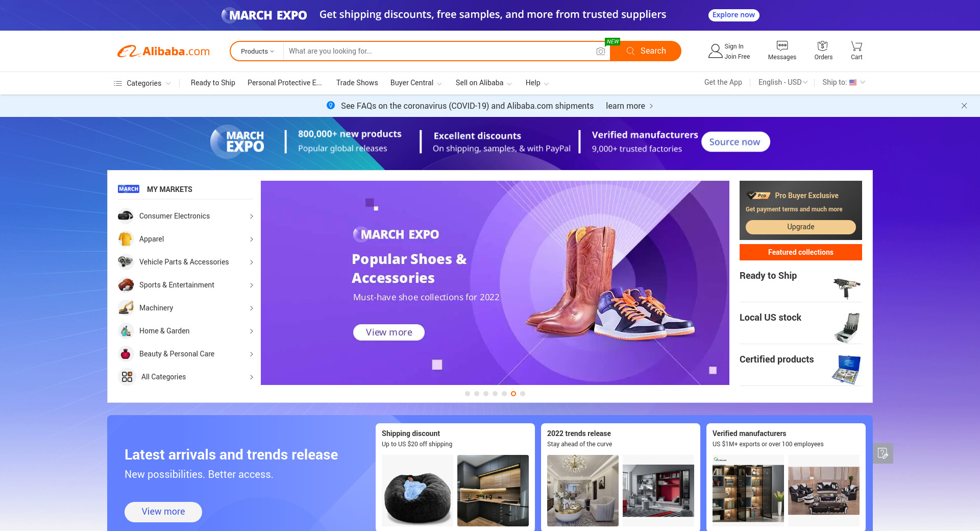Select the last carousel slide dot
The height and width of the screenshot is (531, 980).
point(523,394)
